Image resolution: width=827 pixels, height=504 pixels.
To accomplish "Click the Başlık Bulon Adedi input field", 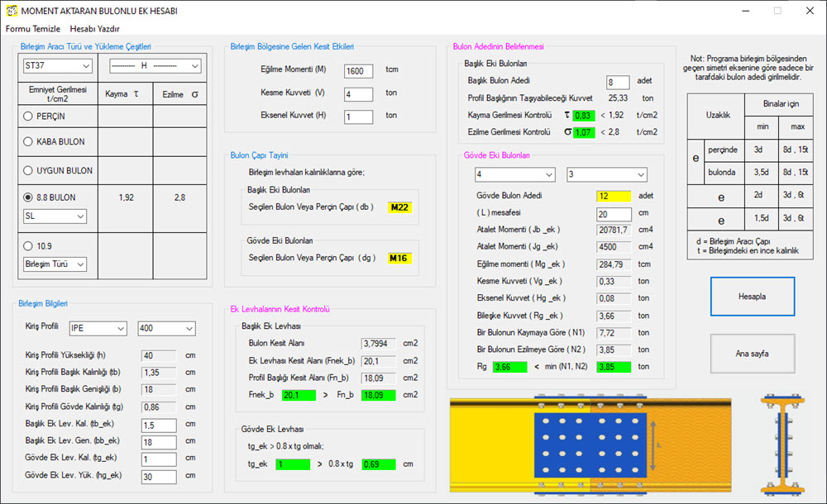I will click(x=618, y=83).
